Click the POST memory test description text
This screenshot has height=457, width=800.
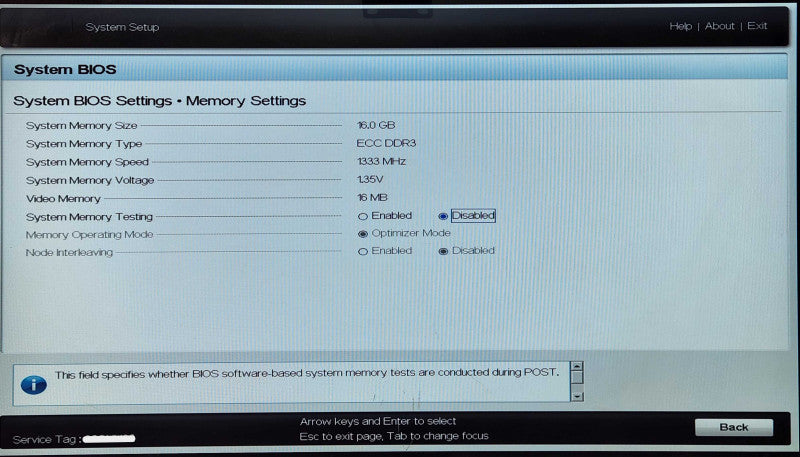click(x=307, y=374)
